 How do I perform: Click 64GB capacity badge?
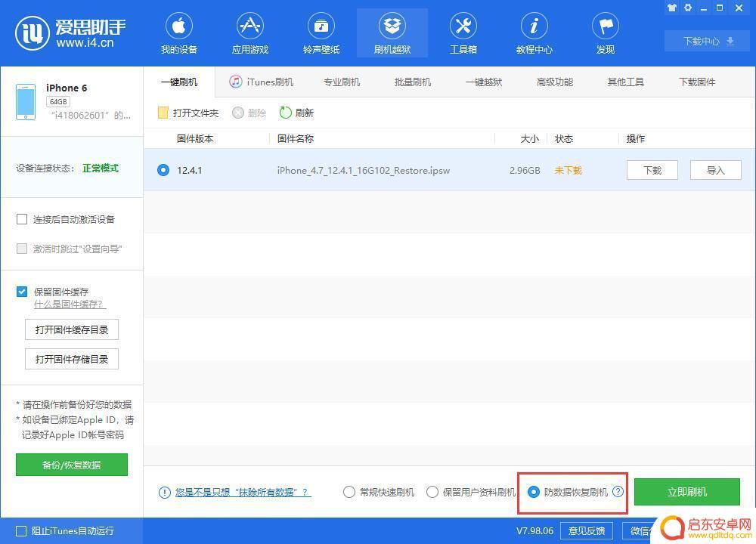pyautogui.click(x=58, y=102)
